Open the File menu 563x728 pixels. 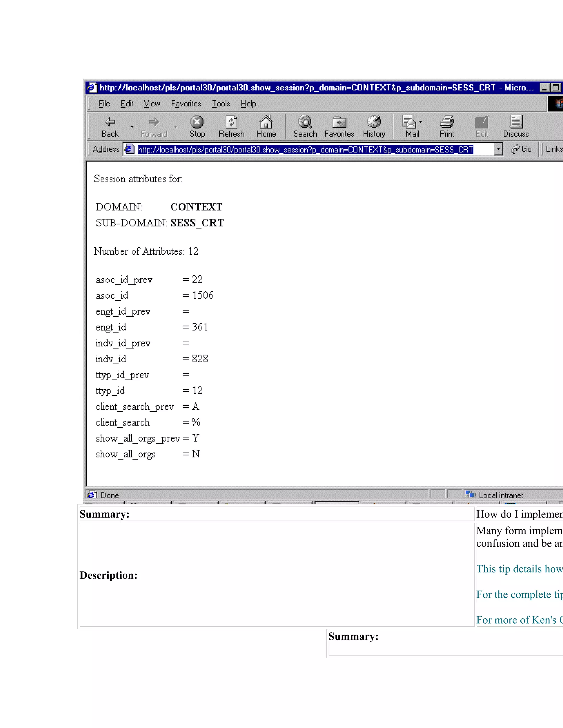click(104, 104)
